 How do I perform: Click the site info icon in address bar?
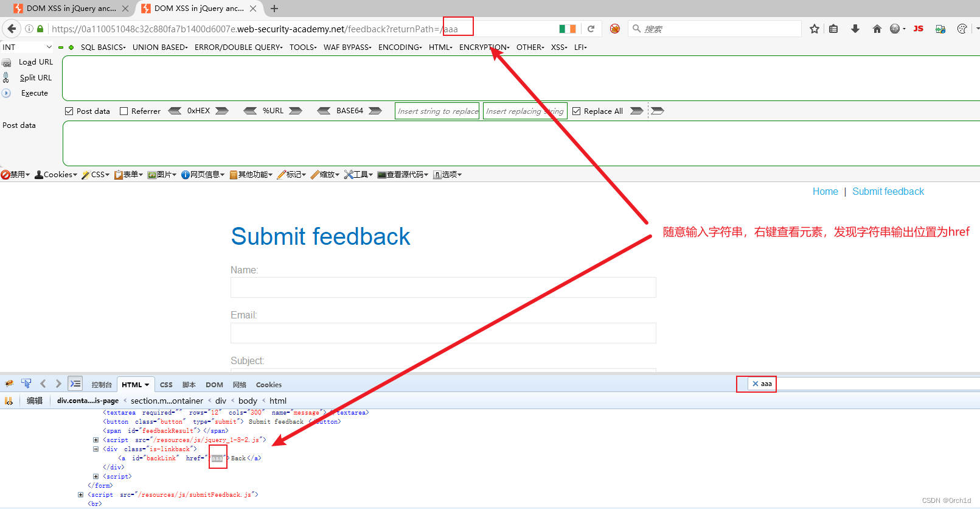click(29, 29)
